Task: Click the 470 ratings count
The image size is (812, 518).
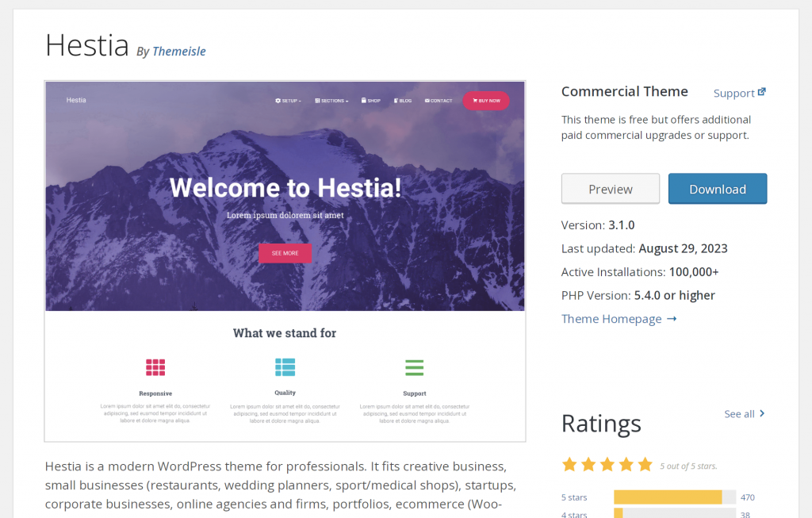Action: click(x=747, y=497)
